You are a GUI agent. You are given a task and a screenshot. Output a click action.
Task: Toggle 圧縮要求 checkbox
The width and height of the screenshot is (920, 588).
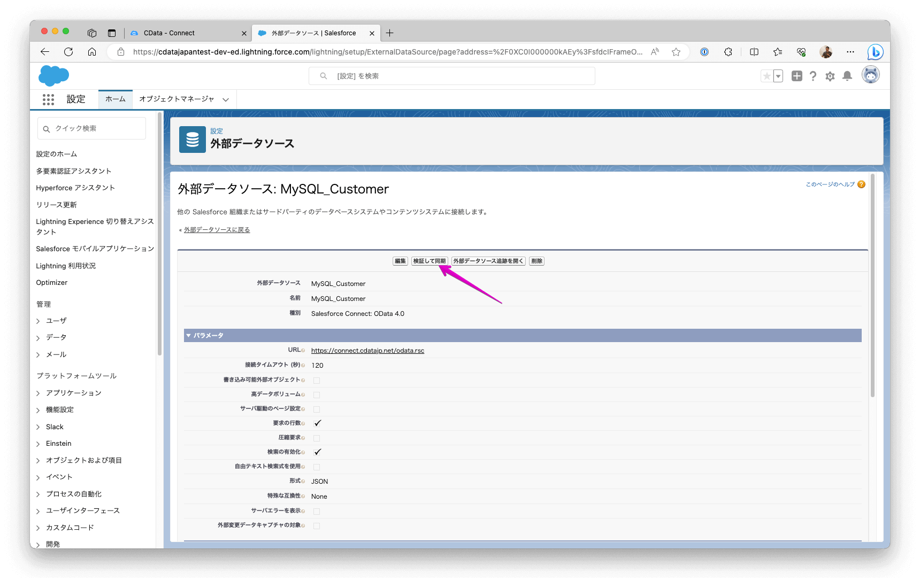click(317, 438)
